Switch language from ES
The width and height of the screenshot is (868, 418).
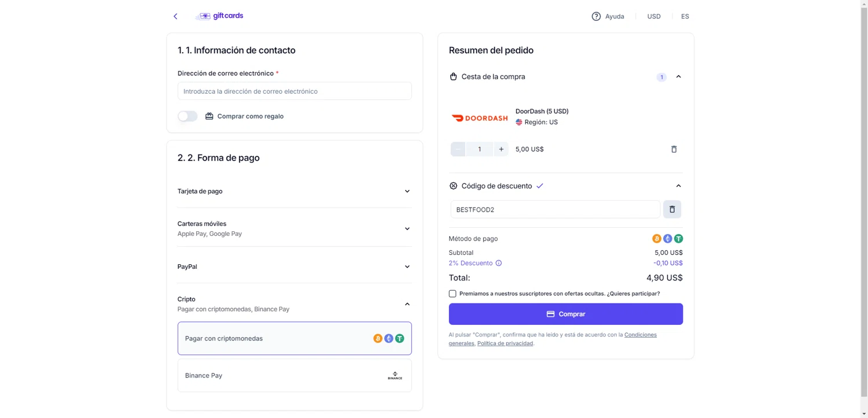(x=685, y=16)
